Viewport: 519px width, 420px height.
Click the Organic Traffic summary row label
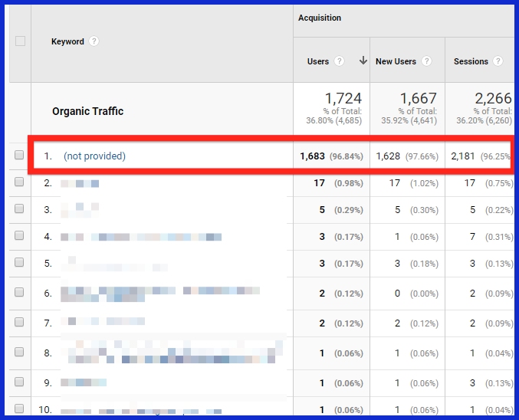[87, 111]
